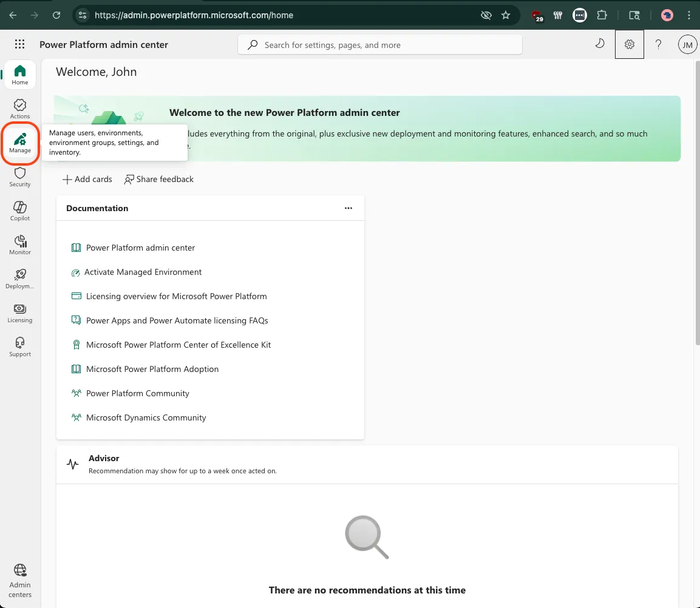
Task: Open the Copilot section
Action: click(19, 211)
